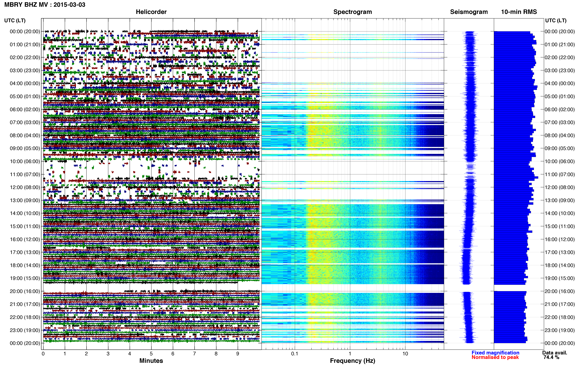Click left-axis time label 01:00 (21:00)
Screen dimensions: 588x368
(x=25, y=45)
